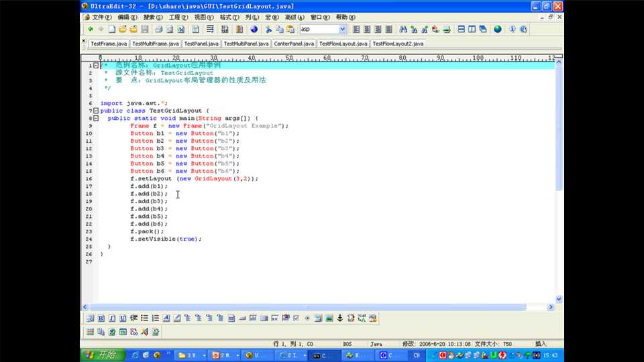Click the Word Wrap toggle icon

click(x=210, y=29)
